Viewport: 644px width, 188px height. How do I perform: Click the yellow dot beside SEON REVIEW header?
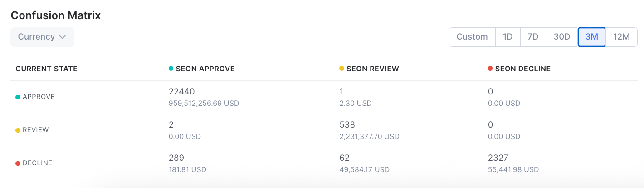pyautogui.click(x=342, y=69)
